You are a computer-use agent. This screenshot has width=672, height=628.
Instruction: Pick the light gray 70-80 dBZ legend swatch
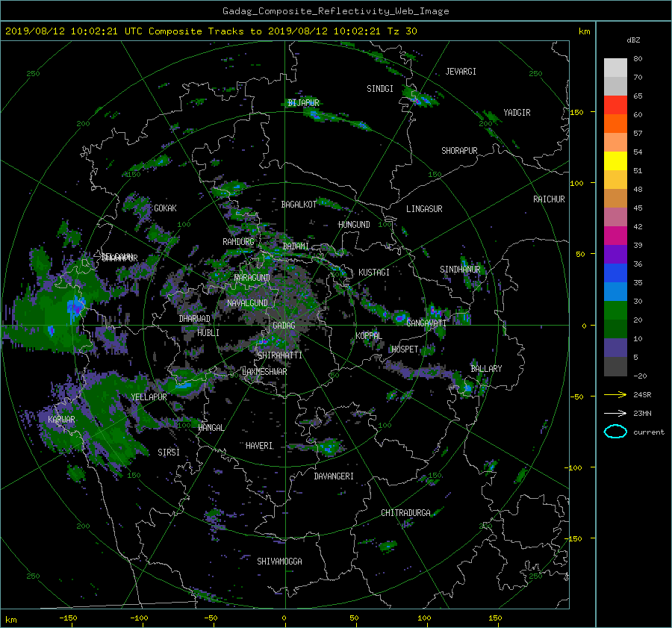click(x=615, y=68)
